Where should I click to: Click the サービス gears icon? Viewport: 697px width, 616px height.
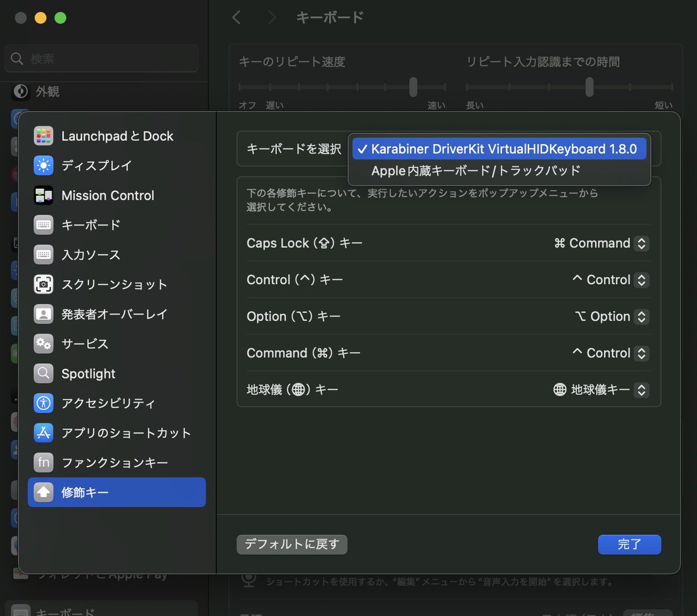pos(44,343)
